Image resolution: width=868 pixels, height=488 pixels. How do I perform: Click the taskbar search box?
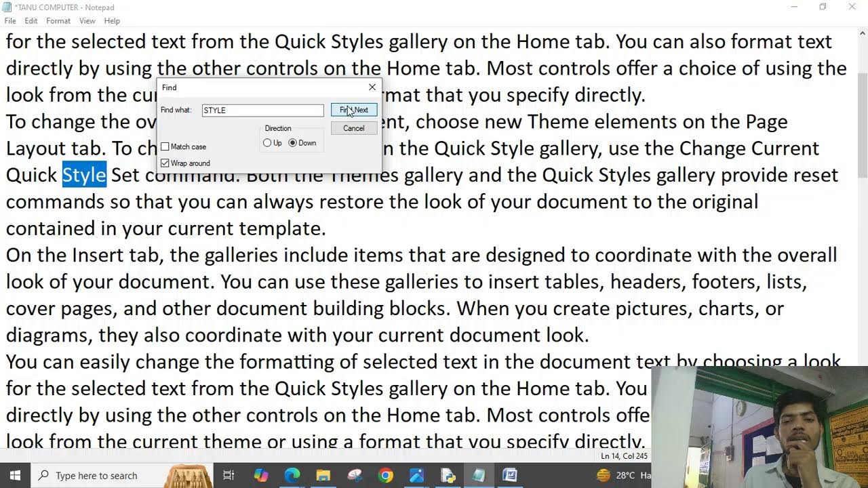pos(122,475)
